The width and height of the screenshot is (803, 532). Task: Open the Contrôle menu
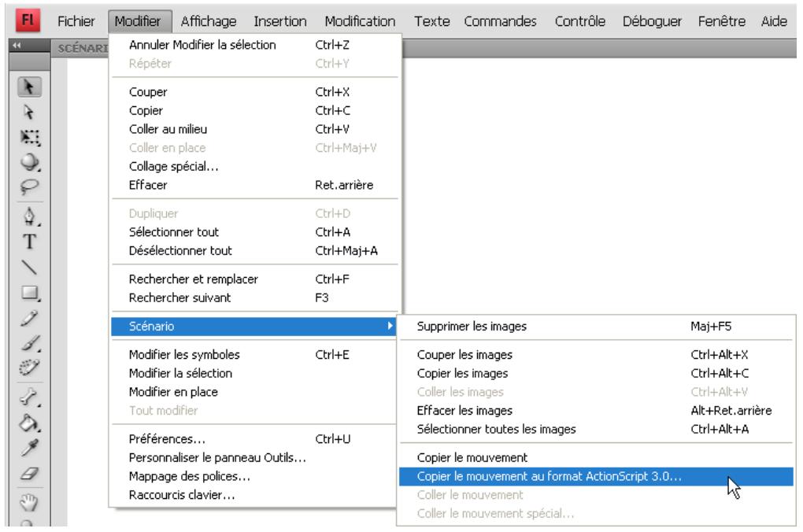pyautogui.click(x=579, y=21)
